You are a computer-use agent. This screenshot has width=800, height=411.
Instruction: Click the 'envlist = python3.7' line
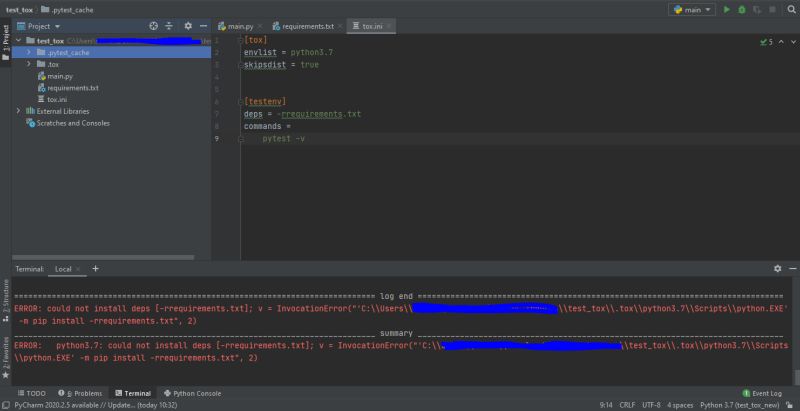pos(288,53)
